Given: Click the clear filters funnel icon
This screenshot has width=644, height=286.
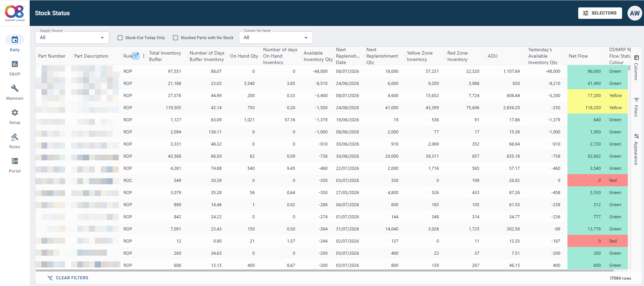Looking at the screenshot, I should [50, 278].
